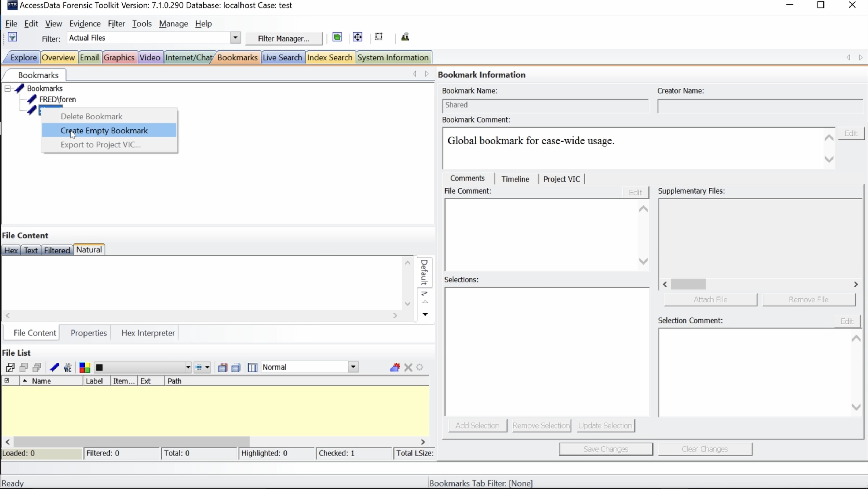
Task: Switch to the Explore tab
Action: click(23, 57)
